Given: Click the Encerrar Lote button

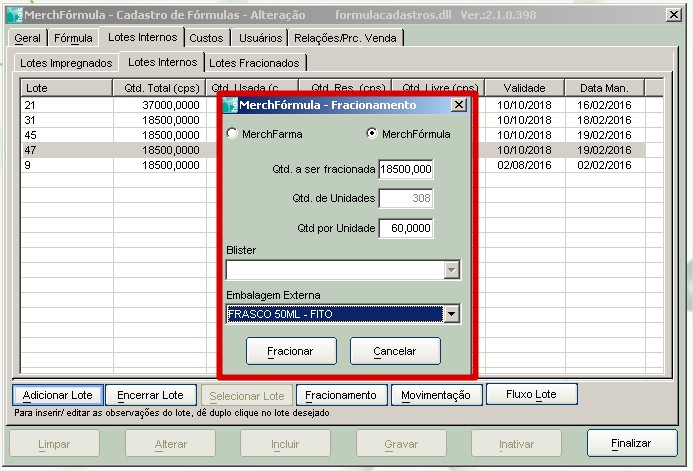Looking at the screenshot, I should coord(151,395).
